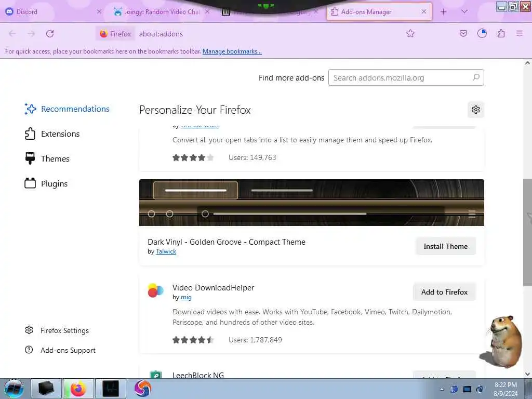Screen dimensions: 532x399
Task: Open the Firefox account icon in toolbar
Action: (x=482, y=33)
